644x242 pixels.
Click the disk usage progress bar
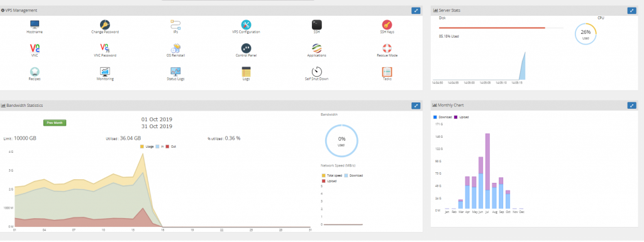[501, 28]
